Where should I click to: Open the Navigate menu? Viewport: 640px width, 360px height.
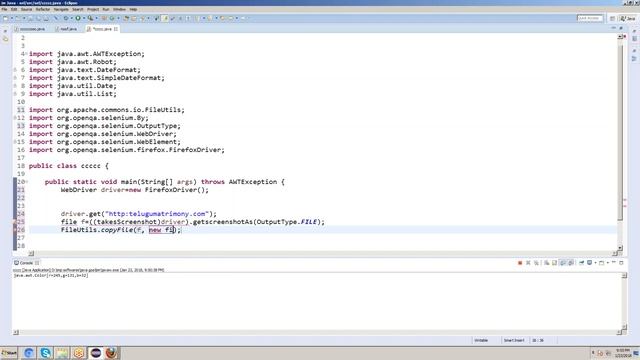point(61,9)
